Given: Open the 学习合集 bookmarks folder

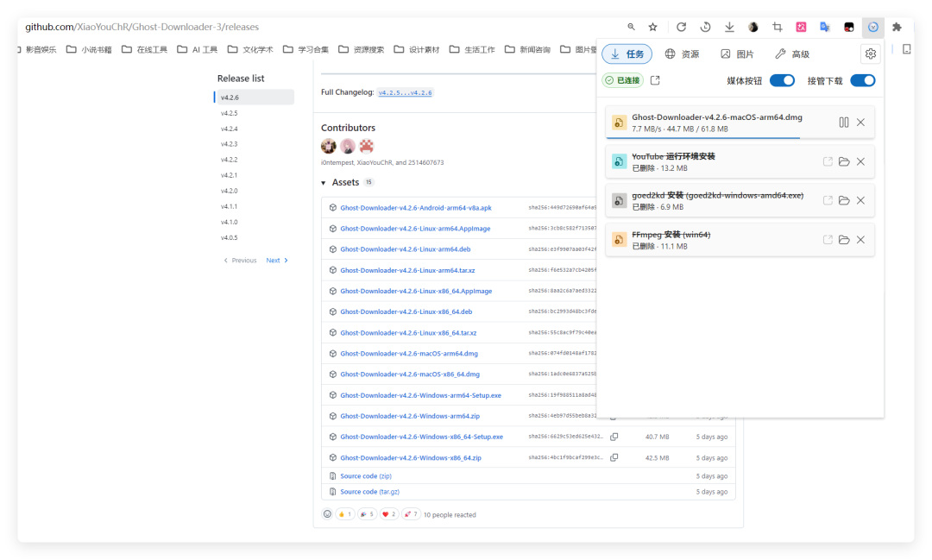Looking at the screenshot, I should click(305, 49).
